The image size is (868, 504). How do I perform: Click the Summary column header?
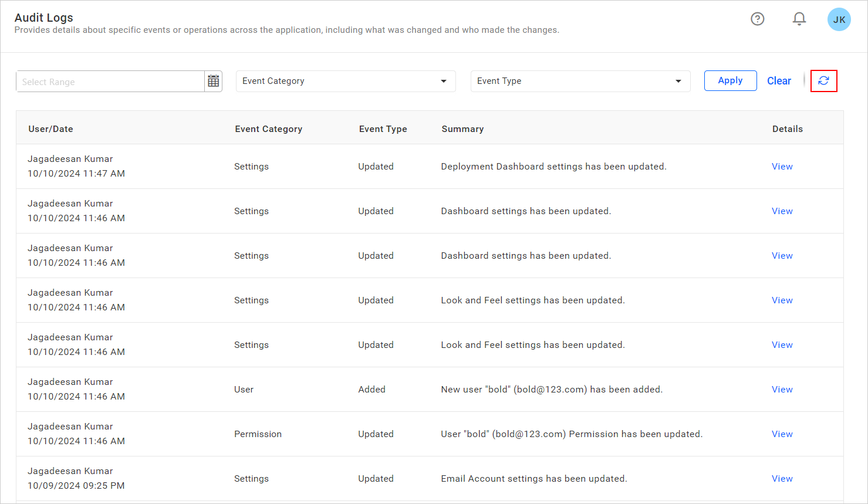(x=462, y=128)
